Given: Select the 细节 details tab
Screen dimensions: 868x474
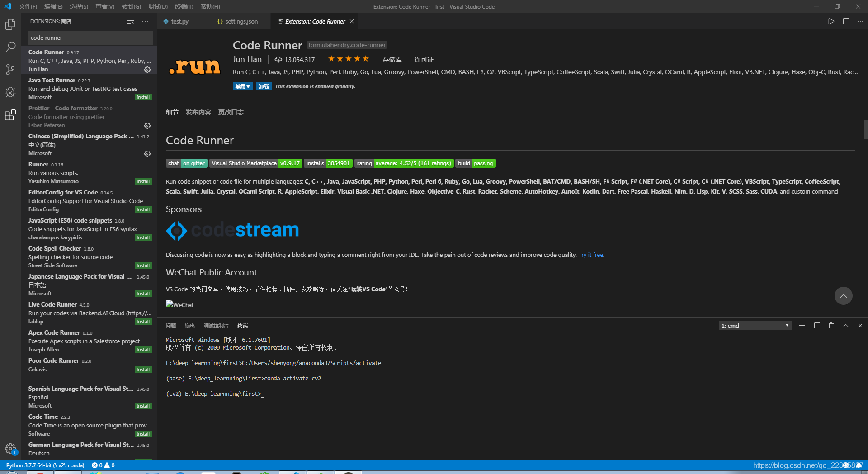Looking at the screenshot, I should tap(172, 112).
